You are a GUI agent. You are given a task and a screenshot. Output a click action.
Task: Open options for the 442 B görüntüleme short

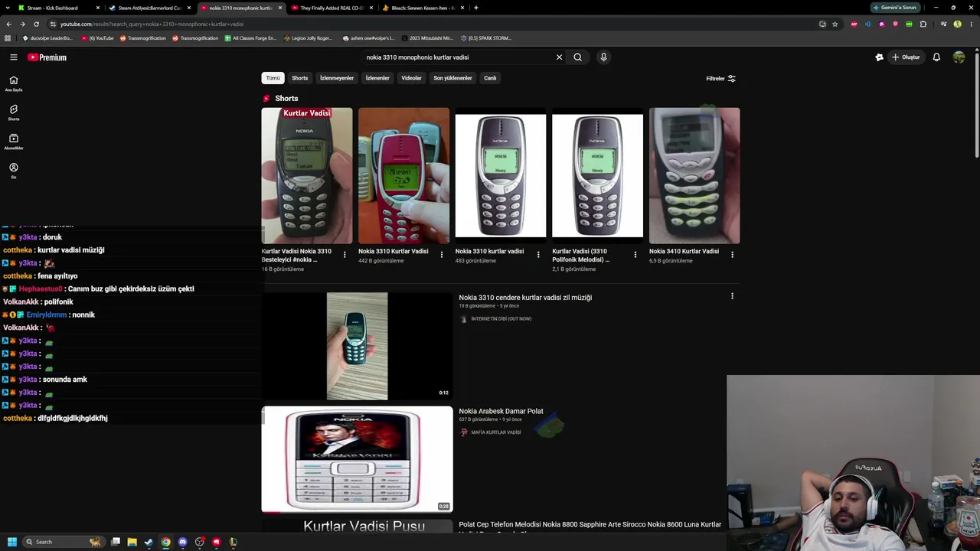pos(442,255)
